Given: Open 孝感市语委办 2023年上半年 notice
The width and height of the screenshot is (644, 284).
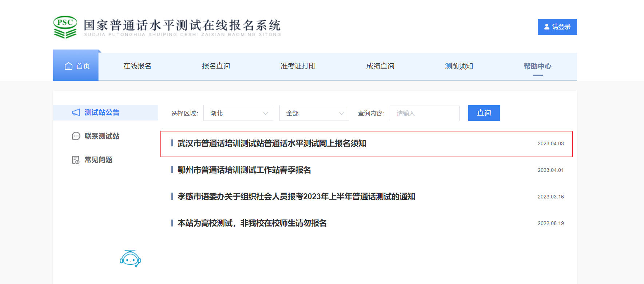Looking at the screenshot, I should coord(296,197).
